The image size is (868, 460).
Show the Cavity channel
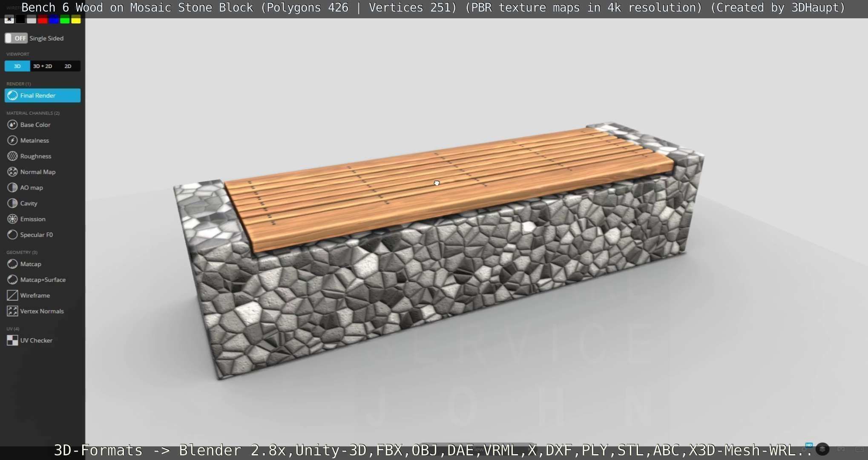click(23, 204)
